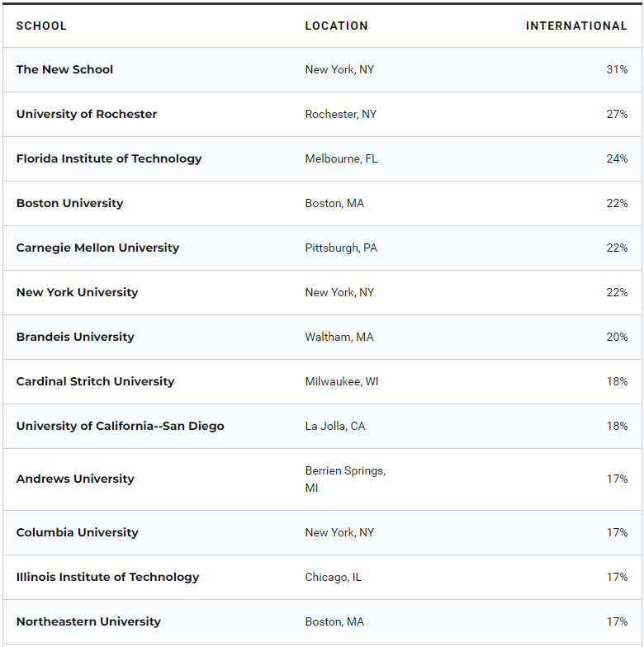Click University of Rochester school name
644x647 pixels.
(x=86, y=114)
